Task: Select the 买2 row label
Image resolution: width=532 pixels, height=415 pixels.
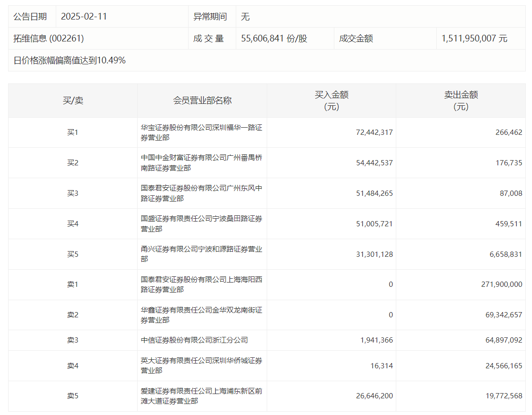Action: pyautogui.click(x=72, y=163)
